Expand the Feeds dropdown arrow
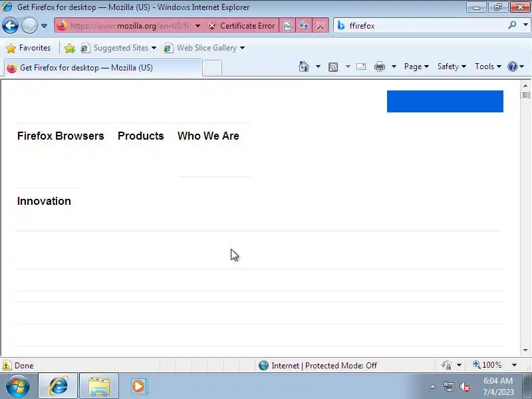Viewport: 532px width, 399px height. (348, 66)
